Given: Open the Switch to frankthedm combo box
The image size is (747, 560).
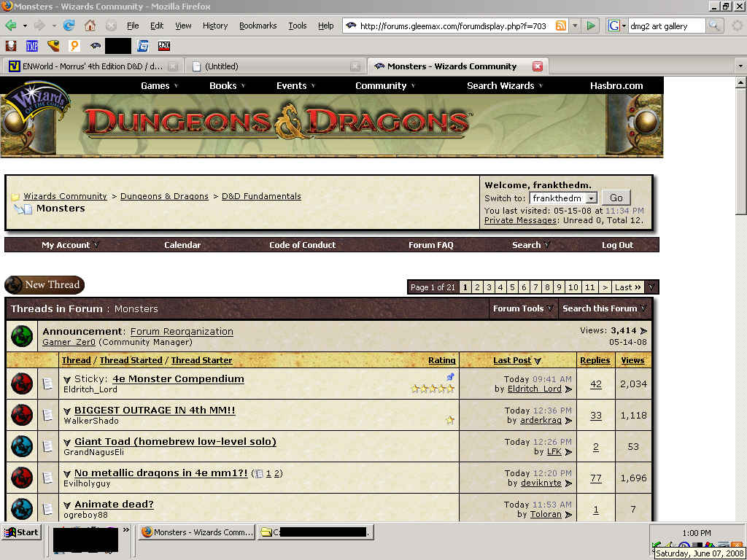Looking at the screenshot, I should [563, 198].
